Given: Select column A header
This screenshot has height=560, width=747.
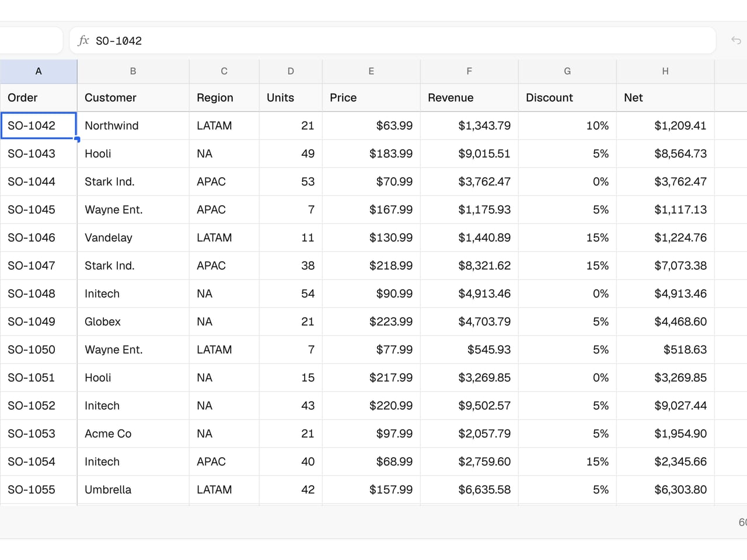Looking at the screenshot, I should tap(39, 71).
